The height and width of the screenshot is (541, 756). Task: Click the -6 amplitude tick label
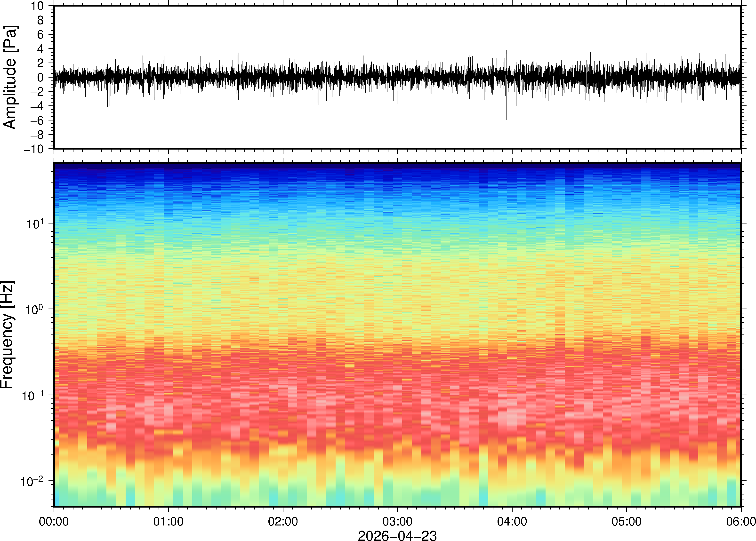point(37,120)
